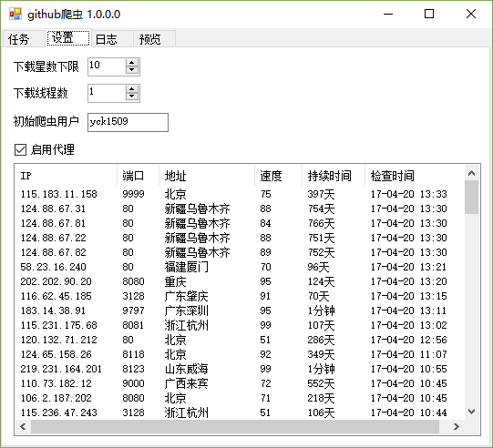Click the 17-04-20 11:07 check time cell
The width and height of the screenshot is (493, 448).
pyautogui.click(x=409, y=354)
